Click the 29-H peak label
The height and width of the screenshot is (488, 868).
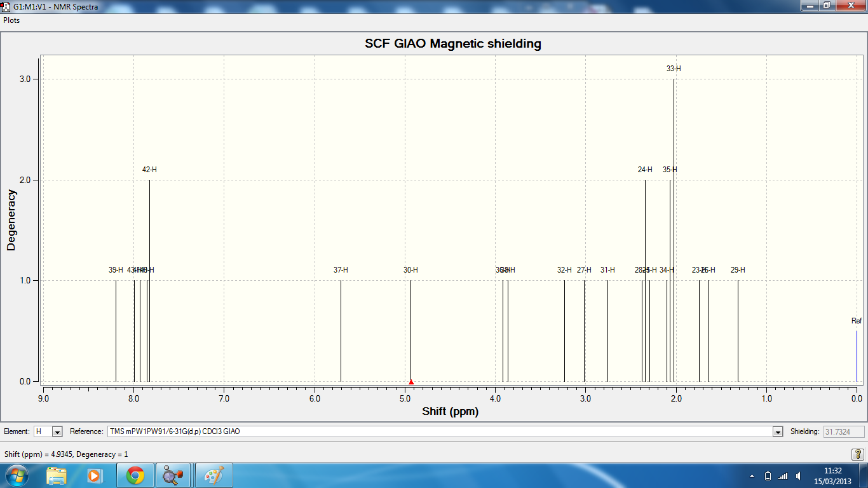(x=738, y=270)
